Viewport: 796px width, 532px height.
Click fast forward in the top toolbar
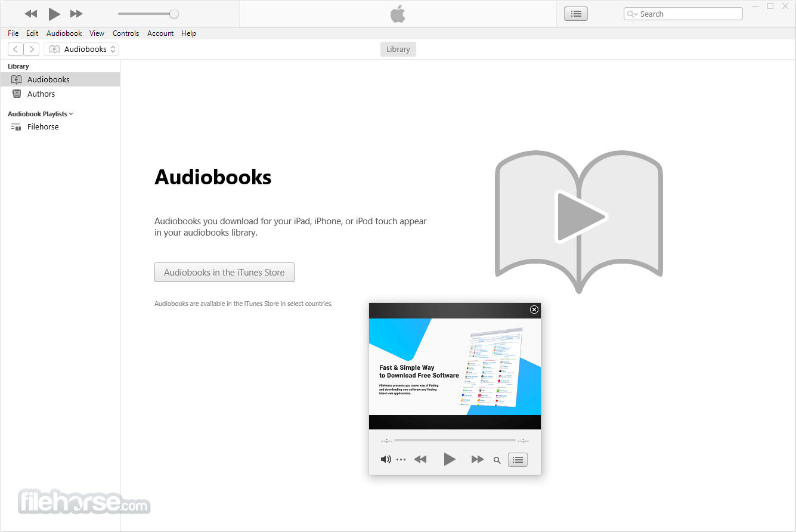click(76, 14)
